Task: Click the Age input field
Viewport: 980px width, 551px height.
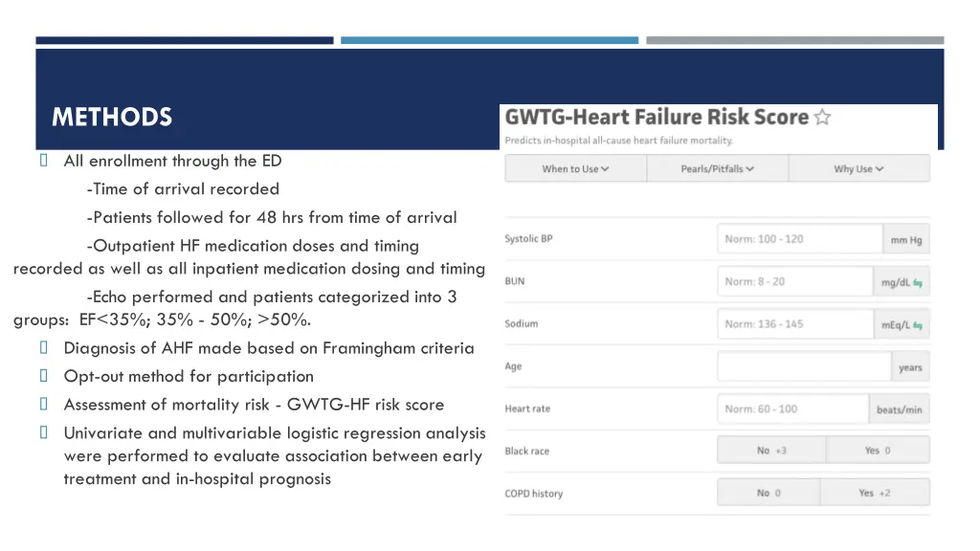Action: [x=804, y=366]
